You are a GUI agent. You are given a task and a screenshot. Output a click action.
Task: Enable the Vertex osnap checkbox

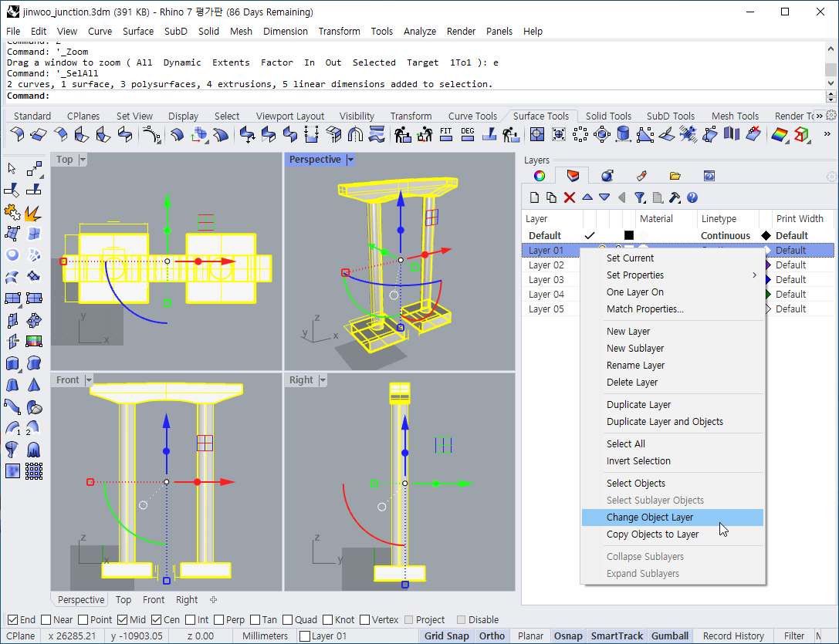(x=365, y=619)
